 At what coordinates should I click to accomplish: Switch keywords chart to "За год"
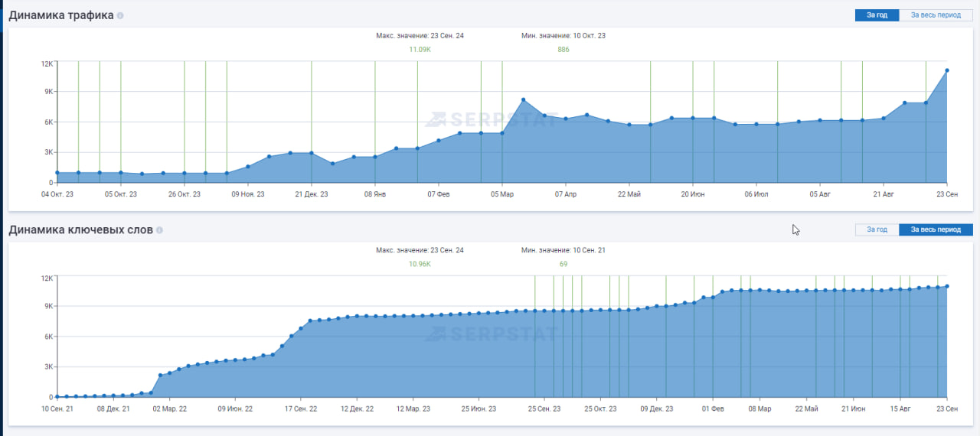877,229
